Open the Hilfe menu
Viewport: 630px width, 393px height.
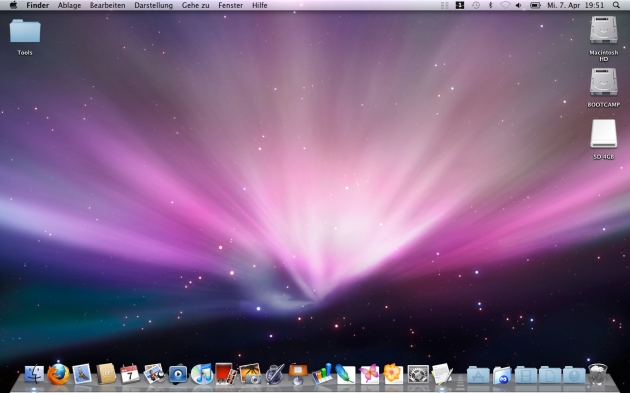tap(260, 5)
